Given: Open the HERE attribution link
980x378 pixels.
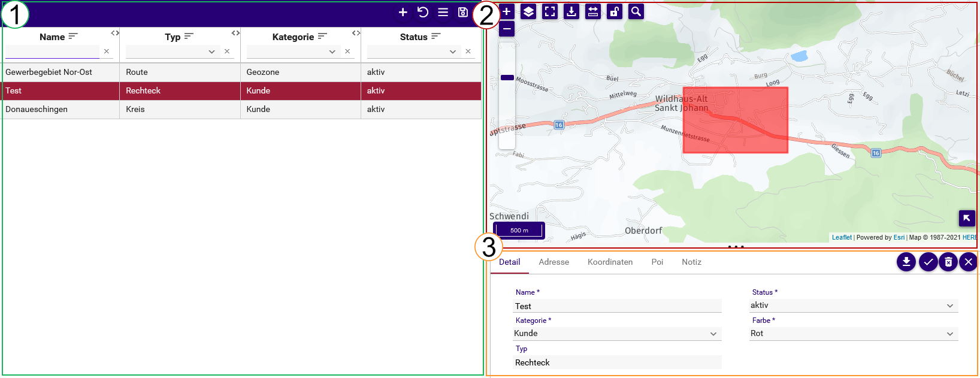Looking at the screenshot, I should [969, 237].
